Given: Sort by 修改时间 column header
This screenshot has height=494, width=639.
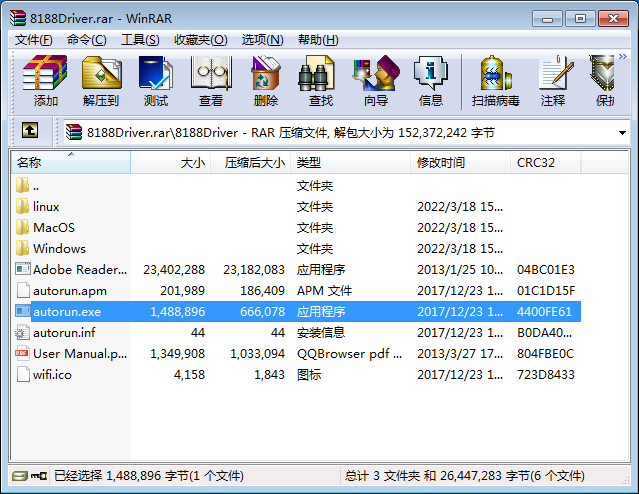Looking at the screenshot, I should pos(461,163).
